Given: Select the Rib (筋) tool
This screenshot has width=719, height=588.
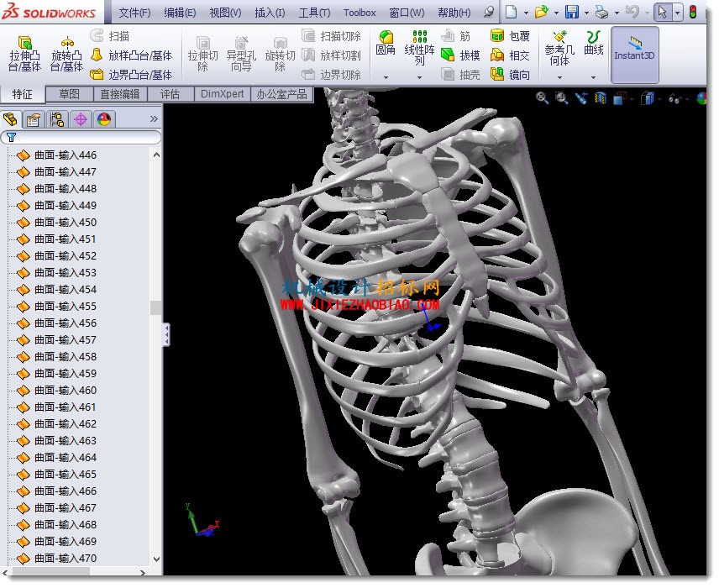Looking at the screenshot, I should coord(456,36).
